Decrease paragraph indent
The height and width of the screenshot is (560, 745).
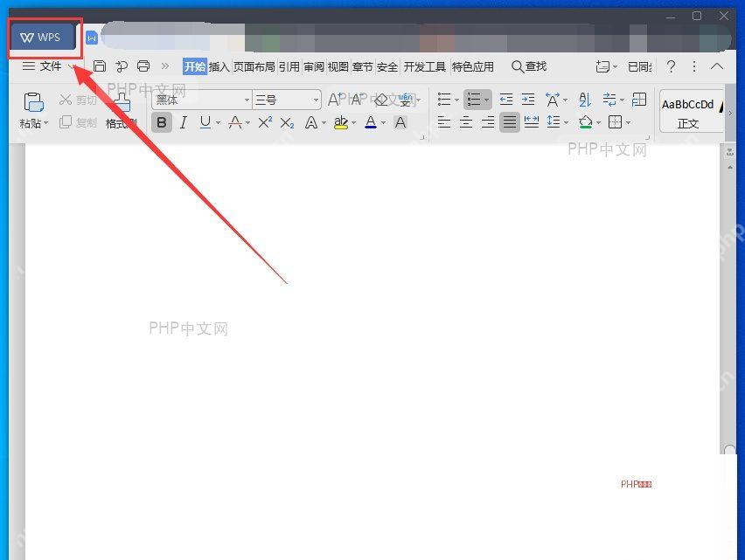506,100
